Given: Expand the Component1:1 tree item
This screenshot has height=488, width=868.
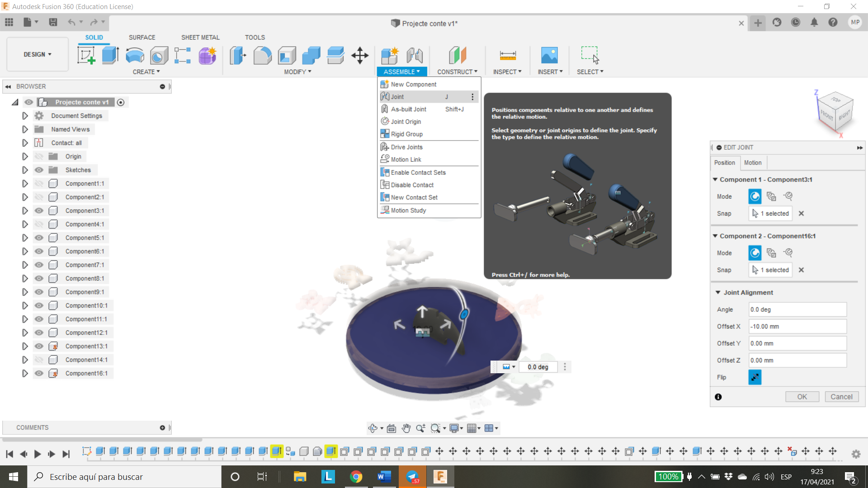Looking at the screenshot, I should (x=24, y=183).
